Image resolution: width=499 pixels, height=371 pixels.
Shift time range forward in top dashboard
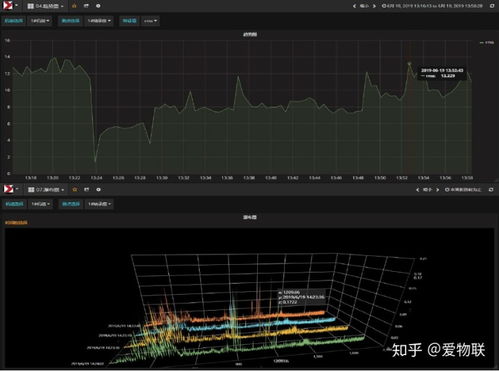(374, 6)
